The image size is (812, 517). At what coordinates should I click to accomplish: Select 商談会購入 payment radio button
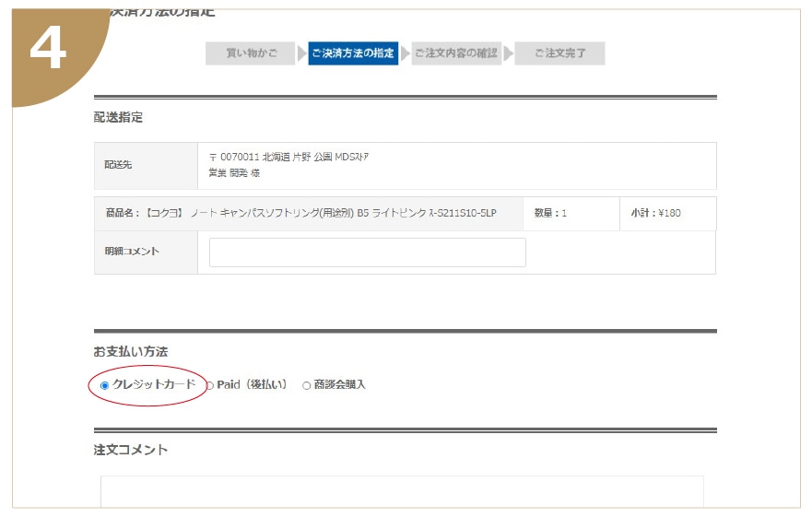click(307, 385)
